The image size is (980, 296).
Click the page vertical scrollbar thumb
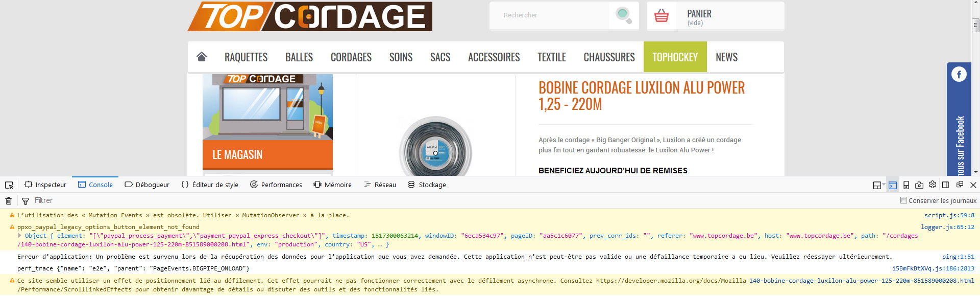coord(975,25)
